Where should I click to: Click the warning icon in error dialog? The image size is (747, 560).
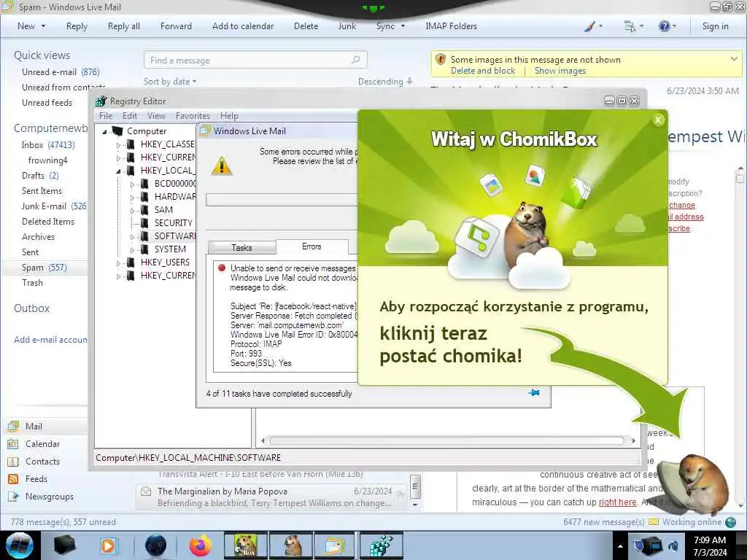pos(222,166)
